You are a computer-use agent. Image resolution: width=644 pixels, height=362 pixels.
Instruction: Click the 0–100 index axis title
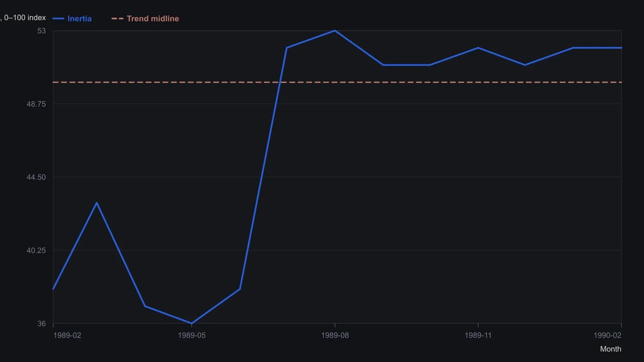(x=24, y=18)
